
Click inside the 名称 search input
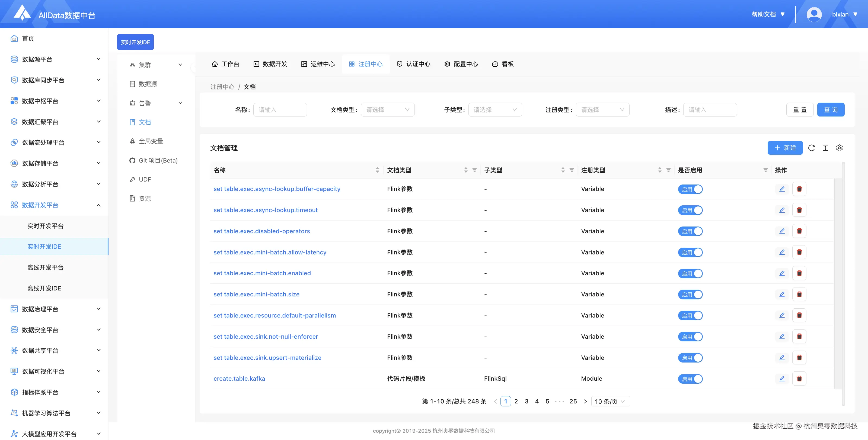point(280,109)
